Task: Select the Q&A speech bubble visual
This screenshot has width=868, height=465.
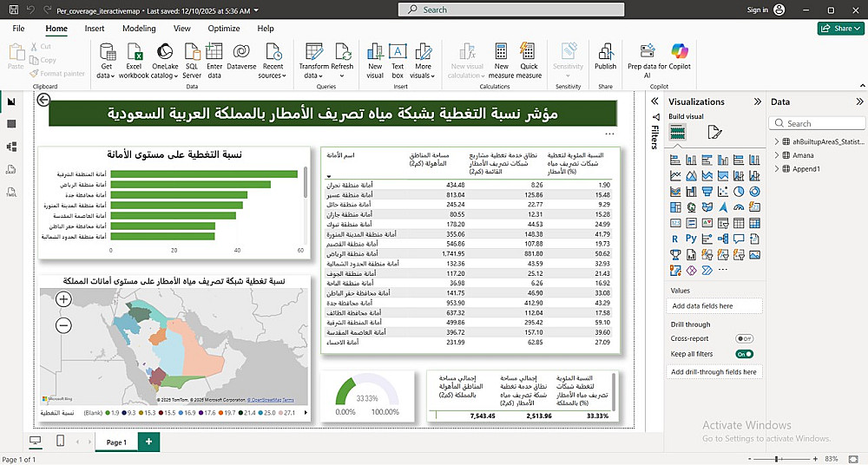Action: [739, 239]
